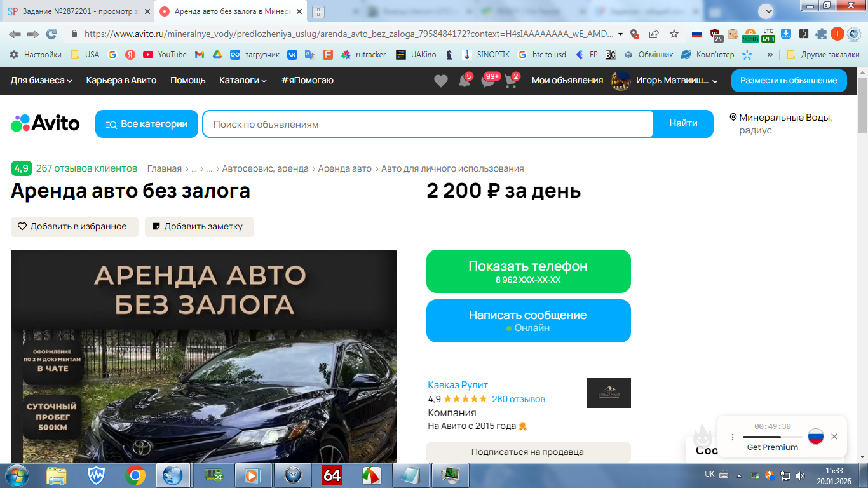Click the volume icon in system tray
This screenshot has width=868, height=488.
click(x=800, y=475)
